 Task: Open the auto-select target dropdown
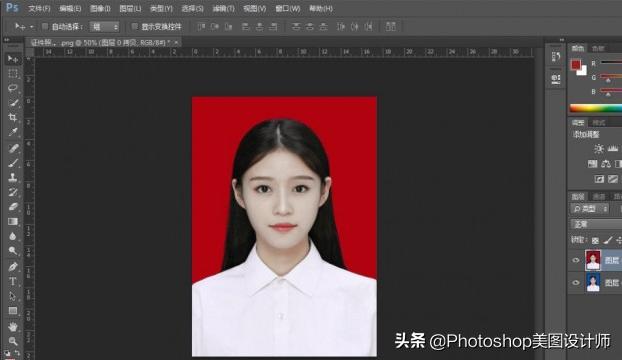coord(104,27)
